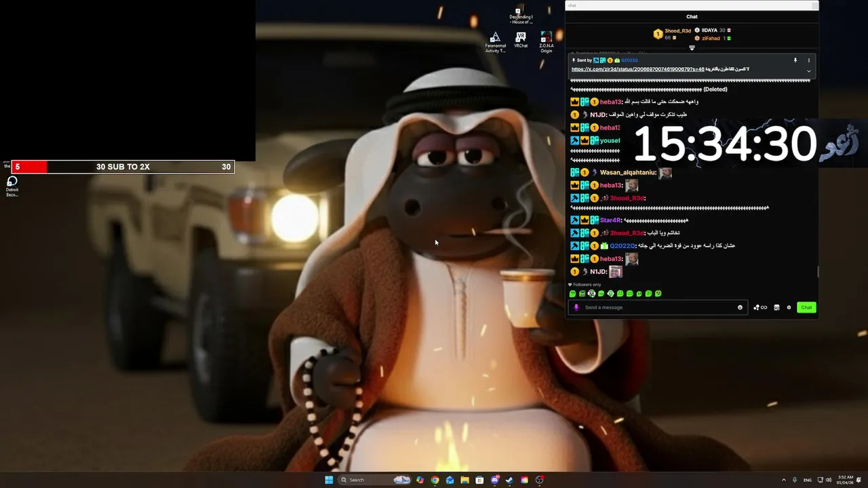This screenshot has height=488, width=868.
Task: Click the Chat header title
Action: tap(692, 17)
